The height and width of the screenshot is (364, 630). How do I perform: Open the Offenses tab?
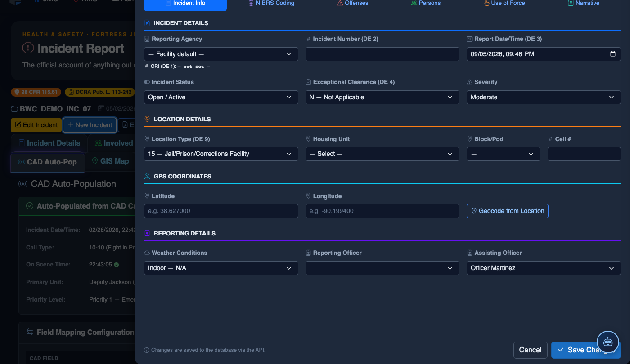click(352, 3)
